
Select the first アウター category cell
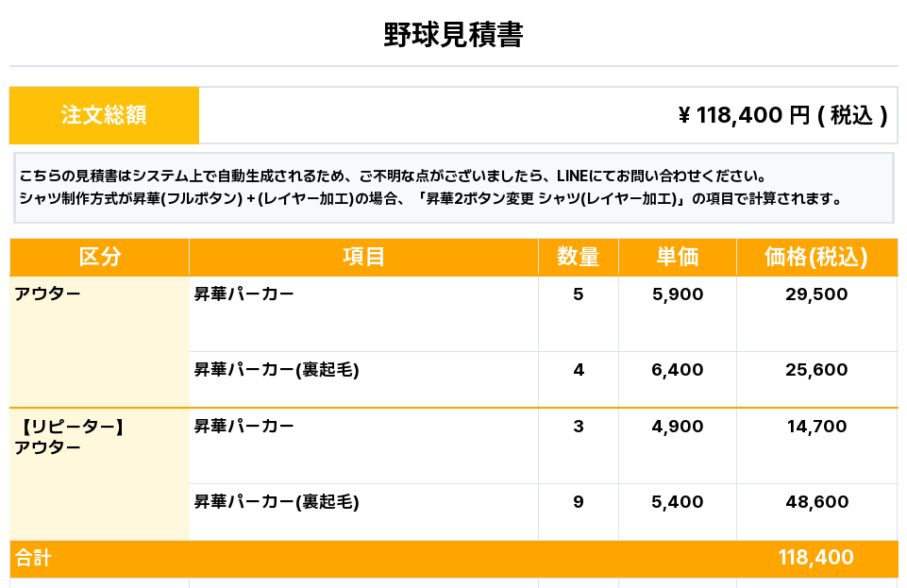coord(47,294)
